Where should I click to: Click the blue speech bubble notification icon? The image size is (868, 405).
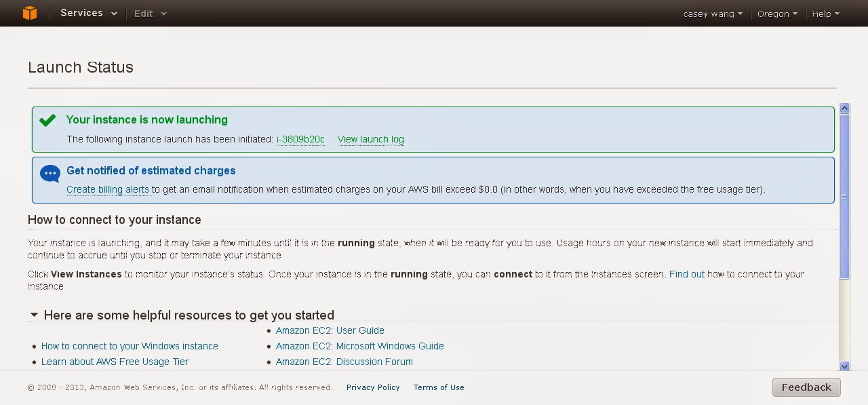[50, 174]
